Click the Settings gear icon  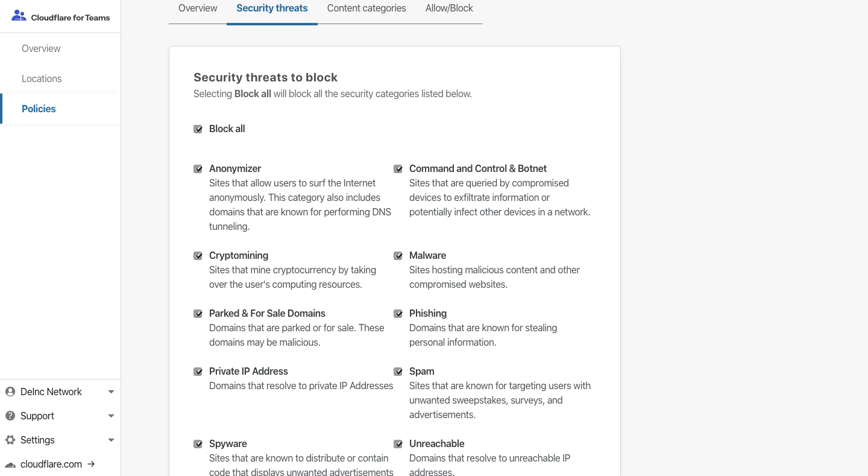tap(10, 440)
